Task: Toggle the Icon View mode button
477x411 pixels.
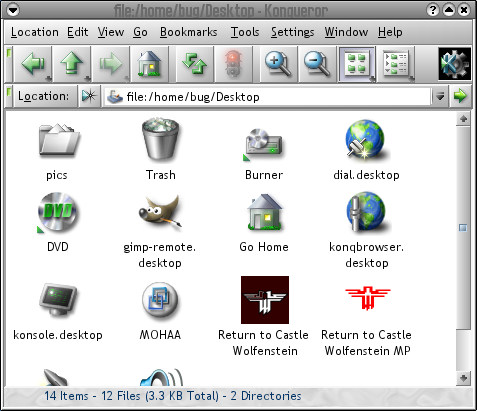Action: pos(356,64)
